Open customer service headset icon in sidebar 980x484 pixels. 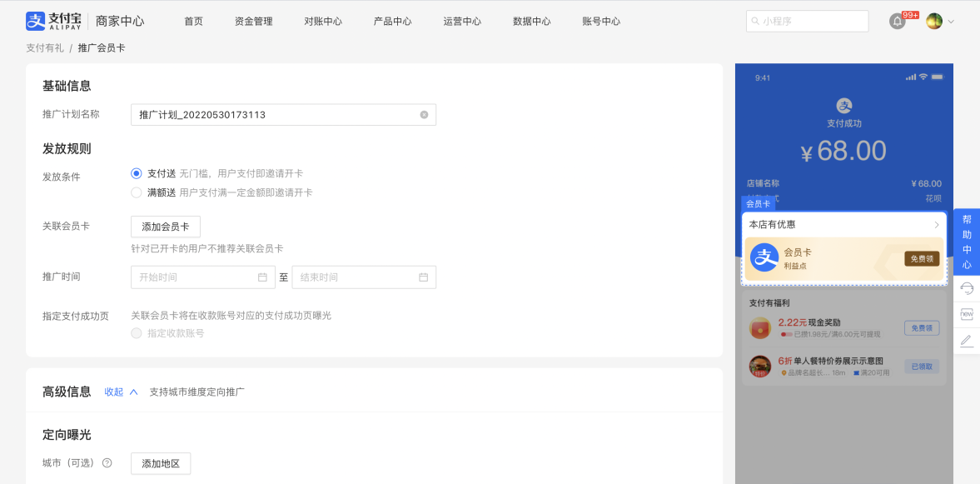pos(966,287)
